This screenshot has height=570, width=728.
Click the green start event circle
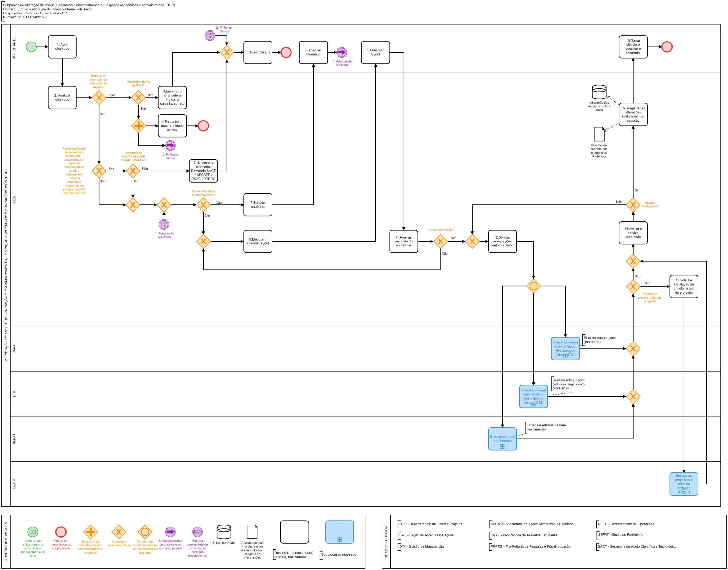click(31, 47)
